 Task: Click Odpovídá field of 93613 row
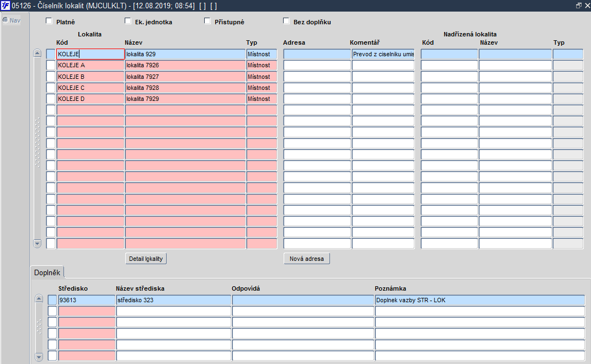pyautogui.click(x=303, y=300)
